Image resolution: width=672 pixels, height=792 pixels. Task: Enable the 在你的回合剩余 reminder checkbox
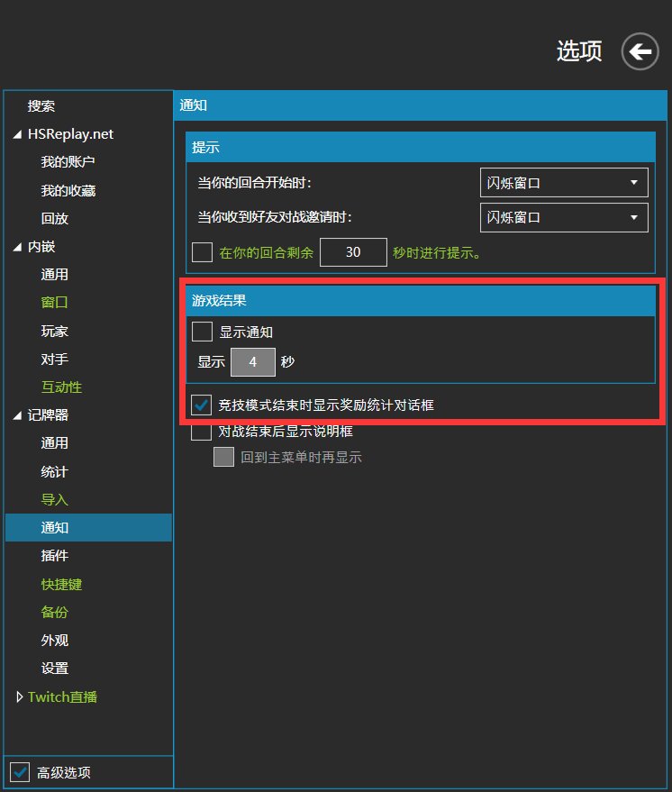pyautogui.click(x=203, y=252)
